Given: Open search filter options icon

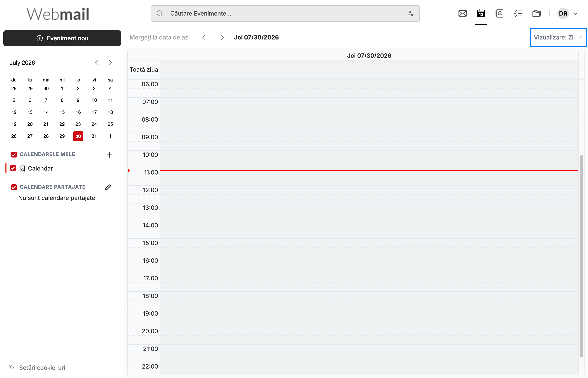Looking at the screenshot, I should 411,13.
